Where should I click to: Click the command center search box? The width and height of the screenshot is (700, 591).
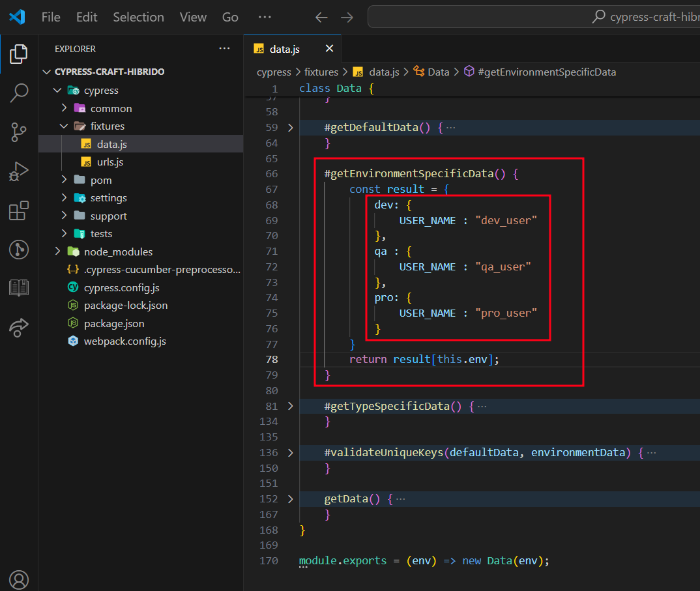point(534,17)
